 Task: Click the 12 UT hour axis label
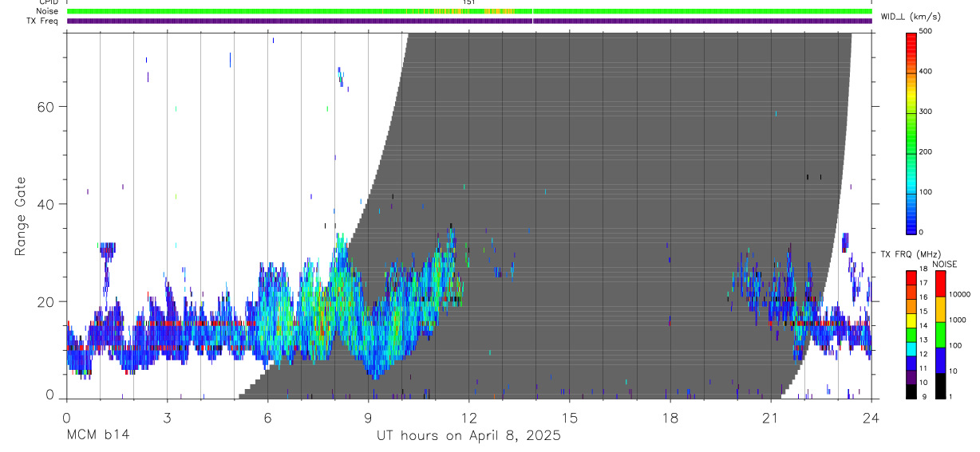468,417
